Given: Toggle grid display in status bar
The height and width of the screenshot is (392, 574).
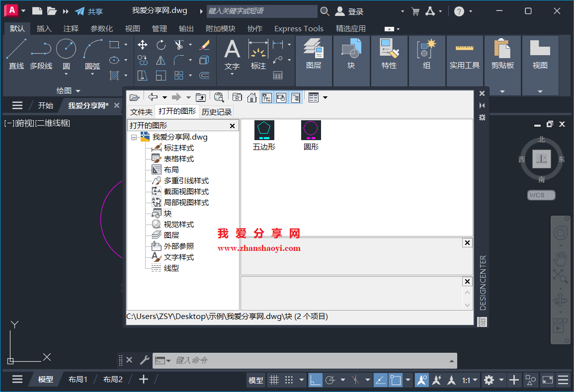Looking at the screenshot, I should click(x=274, y=380).
